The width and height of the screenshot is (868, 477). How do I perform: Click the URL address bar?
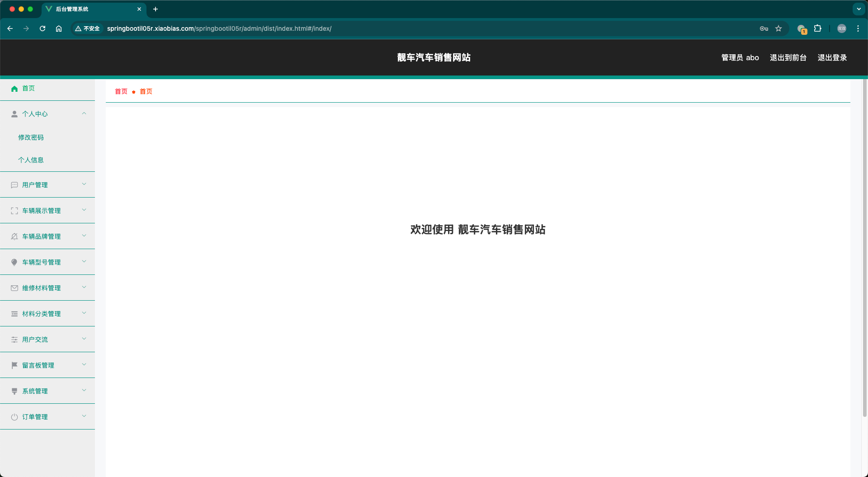click(x=429, y=28)
